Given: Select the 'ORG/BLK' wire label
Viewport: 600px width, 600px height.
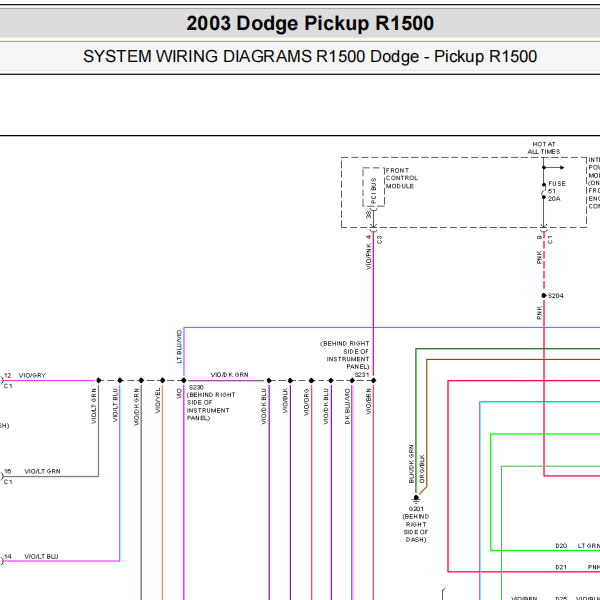Looking at the screenshot, I should (422, 469).
